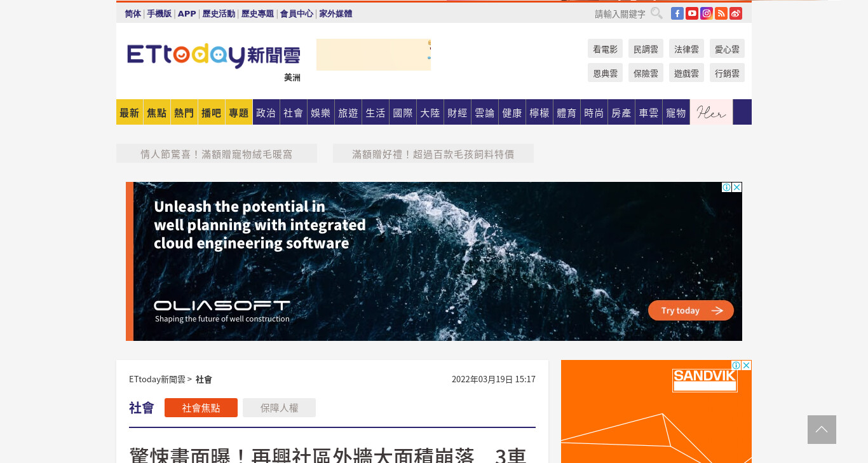Image resolution: width=868 pixels, height=463 pixels.
Task: Open the APP link
Action: 187,13
